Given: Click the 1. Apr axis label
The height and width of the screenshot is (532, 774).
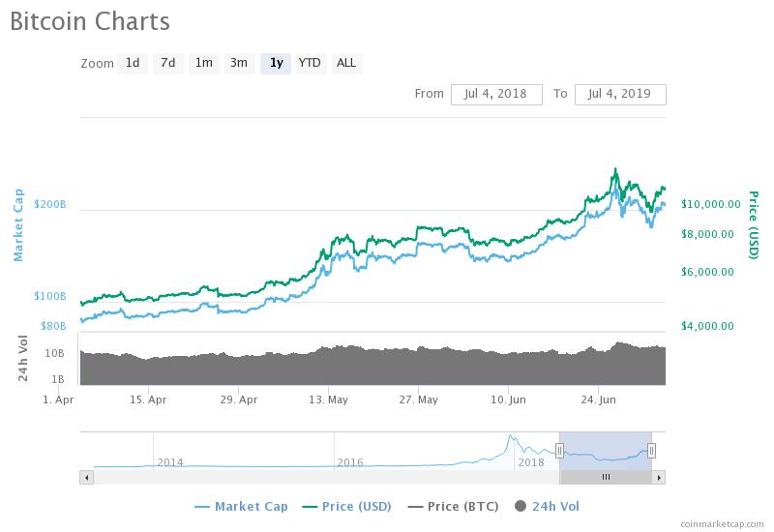Looking at the screenshot, I should click(x=58, y=399).
